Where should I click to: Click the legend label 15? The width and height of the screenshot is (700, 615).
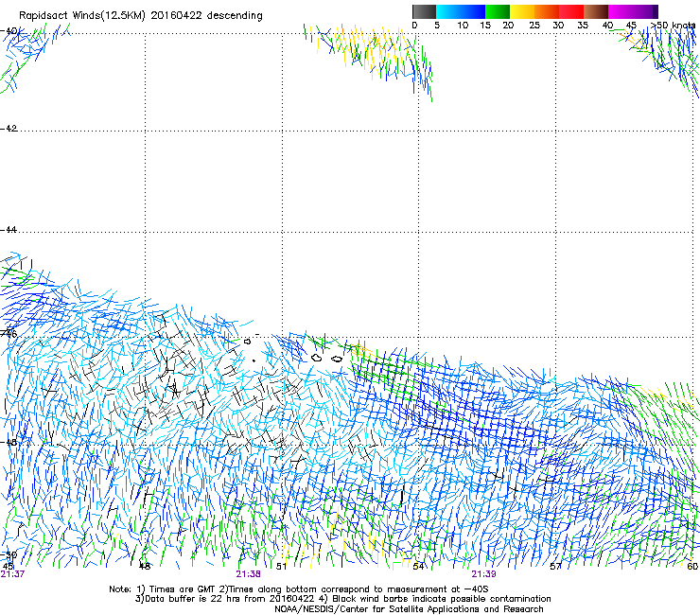(x=485, y=26)
